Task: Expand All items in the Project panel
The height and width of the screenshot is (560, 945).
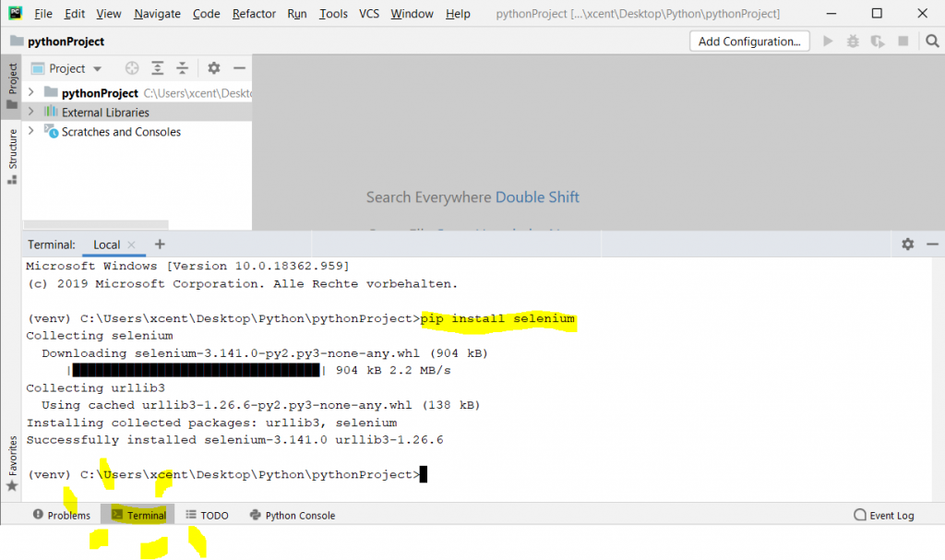Action: tap(157, 67)
